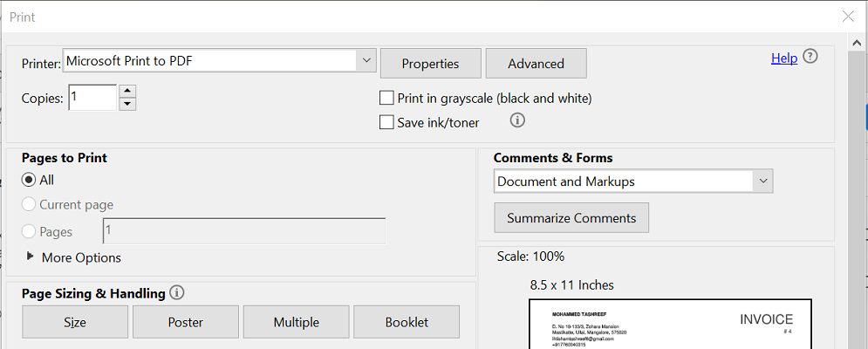Open printer Properties
The width and height of the screenshot is (868, 349).
(430, 64)
